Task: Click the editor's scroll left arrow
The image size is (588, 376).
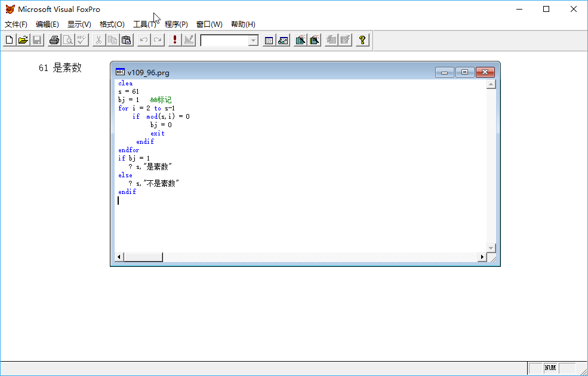Action: coord(119,257)
